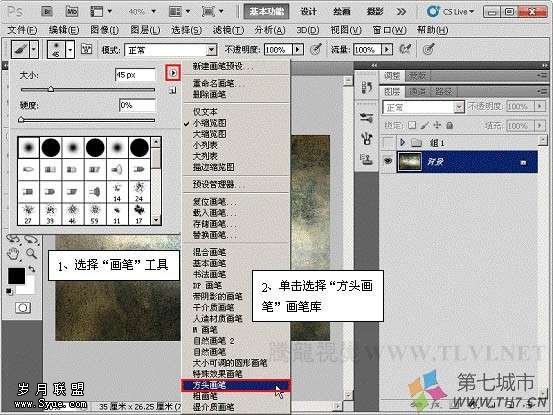Viewport: 553px width, 415px height.
Task: Toggle tablet pressure for opacity icon
Action: tap(316, 49)
